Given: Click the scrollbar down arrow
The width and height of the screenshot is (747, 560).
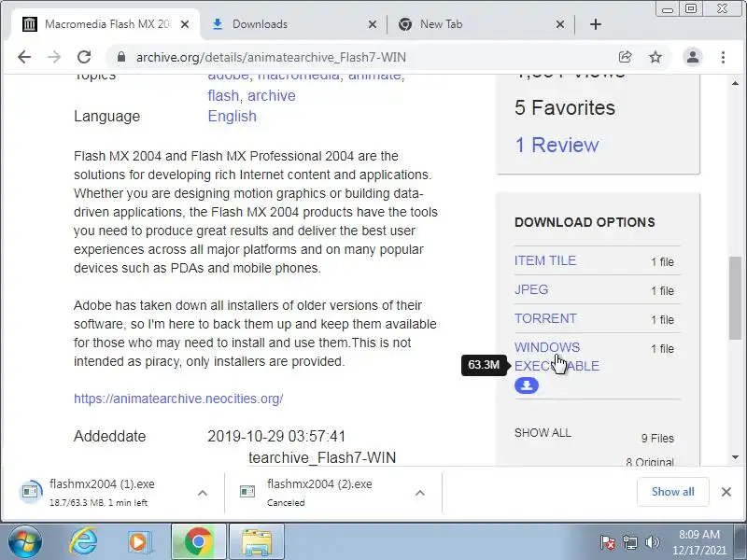Looking at the screenshot, I should tap(735, 457).
